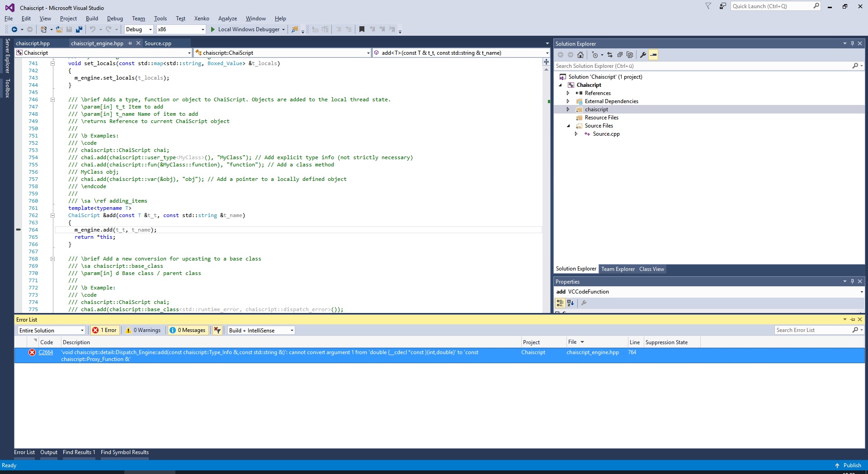Image resolution: width=868 pixels, height=474 pixels.
Task: Toggle a bookmark using the toolbar bookmark icon
Action: [362, 29]
